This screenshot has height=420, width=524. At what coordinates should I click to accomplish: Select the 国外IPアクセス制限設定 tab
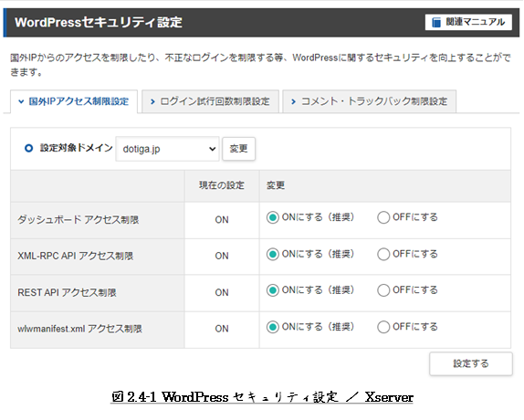[74, 101]
